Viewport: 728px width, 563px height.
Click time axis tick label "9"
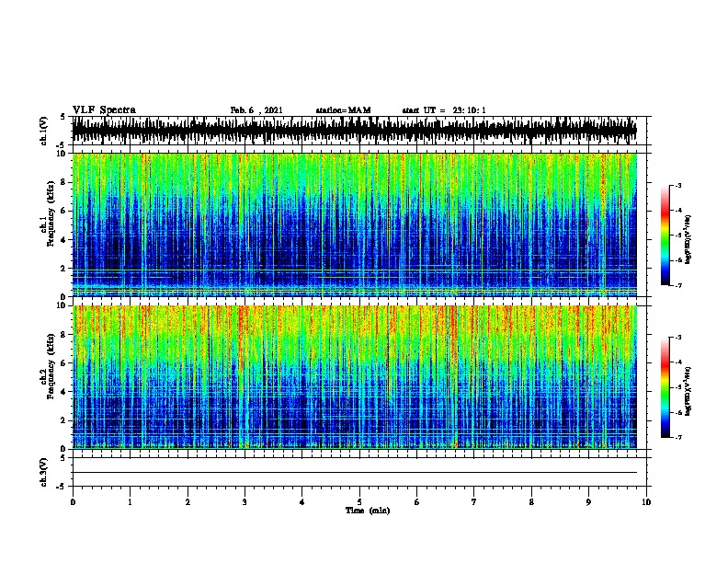(x=588, y=502)
